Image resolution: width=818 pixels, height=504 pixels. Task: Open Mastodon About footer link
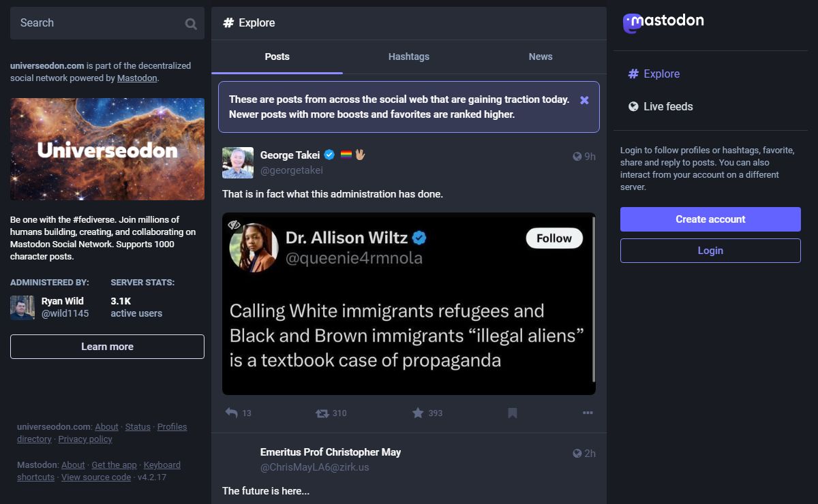point(73,465)
